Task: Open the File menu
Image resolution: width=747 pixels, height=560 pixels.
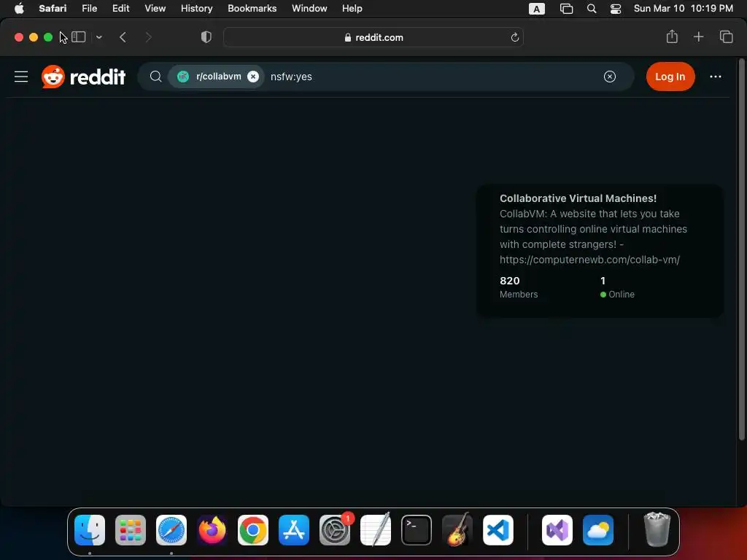Action: click(89, 9)
